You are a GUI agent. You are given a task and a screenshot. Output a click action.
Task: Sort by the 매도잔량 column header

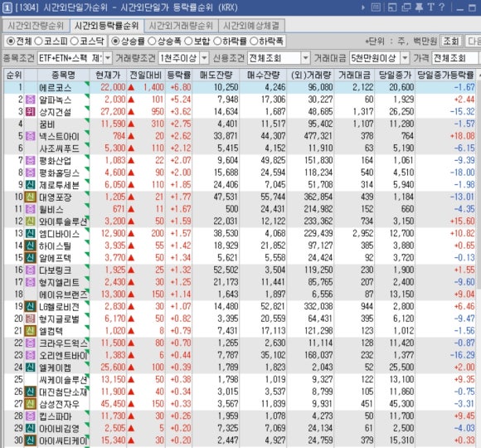pos(216,75)
